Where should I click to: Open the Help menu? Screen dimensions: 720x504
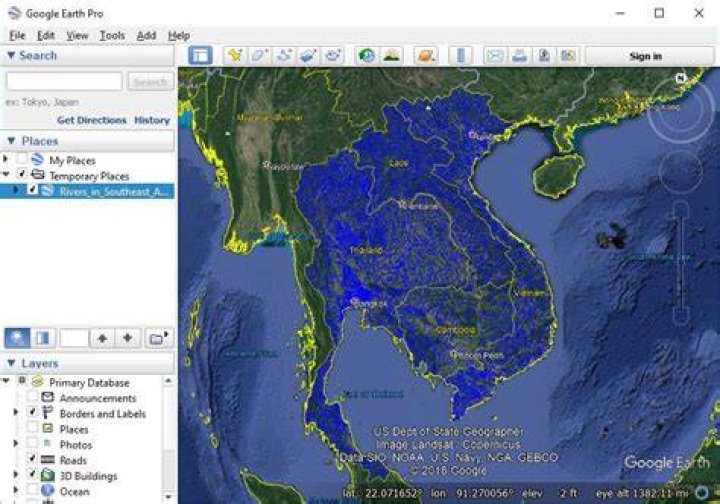coord(179,35)
